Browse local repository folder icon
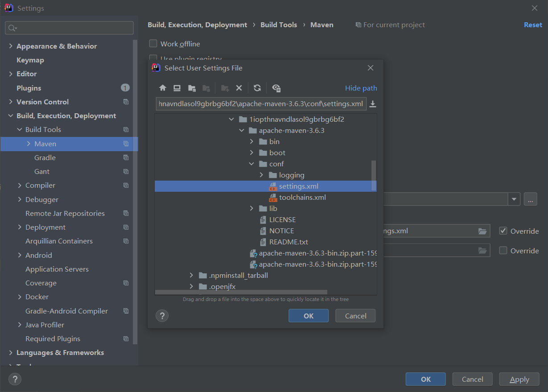 (x=482, y=250)
